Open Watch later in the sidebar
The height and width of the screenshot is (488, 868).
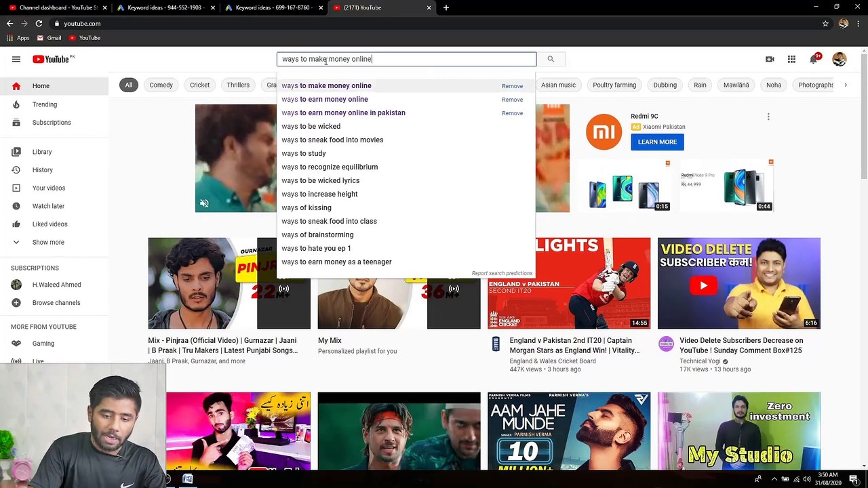pyautogui.click(x=54, y=206)
